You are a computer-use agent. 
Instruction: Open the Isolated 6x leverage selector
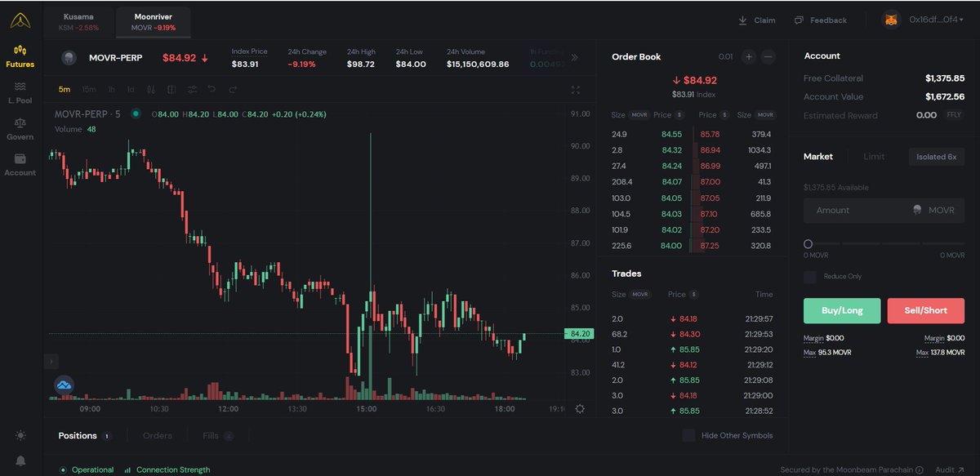tap(936, 156)
